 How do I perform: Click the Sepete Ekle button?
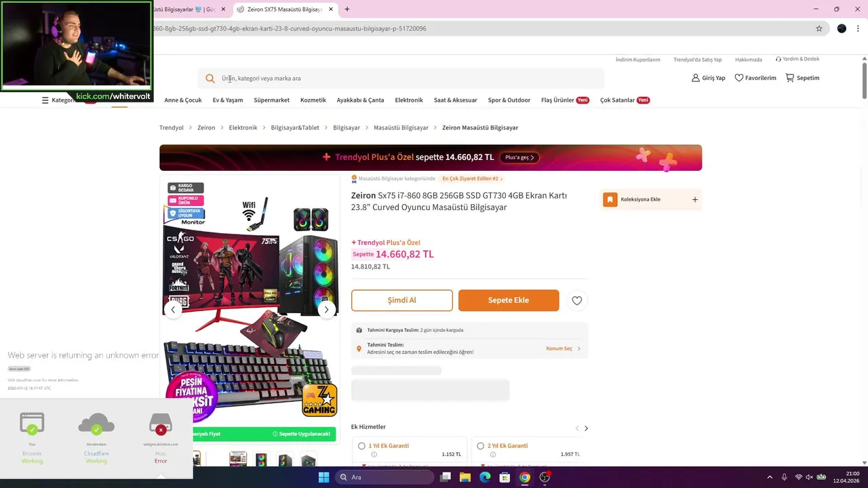click(509, 300)
